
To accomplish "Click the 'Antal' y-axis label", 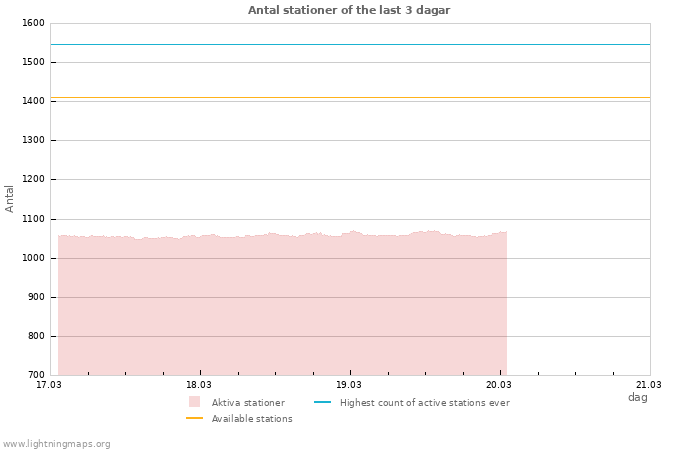I will pos(10,198).
